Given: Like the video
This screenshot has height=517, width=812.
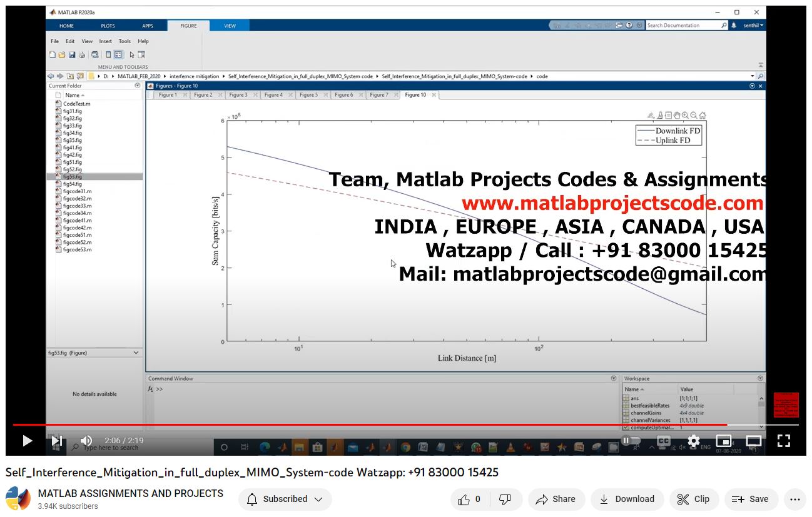Looking at the screenshot, I should point(469,499).
